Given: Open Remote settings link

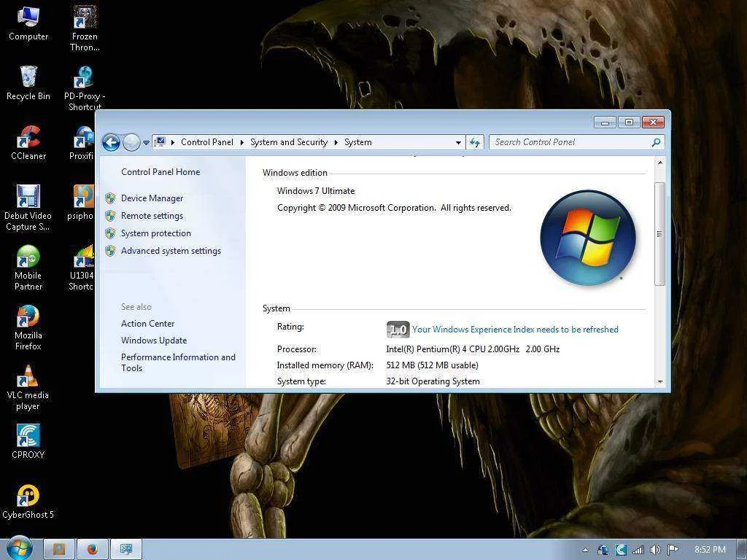Looking at the screenshot, I should click(x=152, y=216).
